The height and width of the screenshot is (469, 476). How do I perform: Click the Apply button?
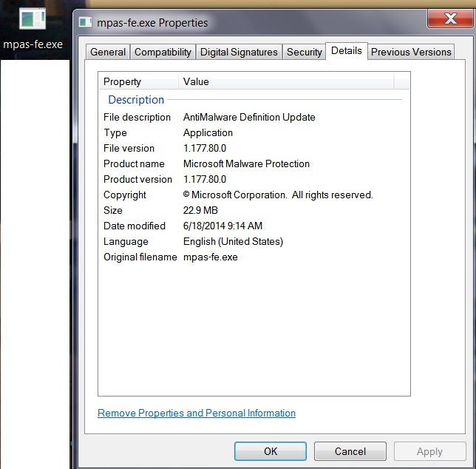429,451
